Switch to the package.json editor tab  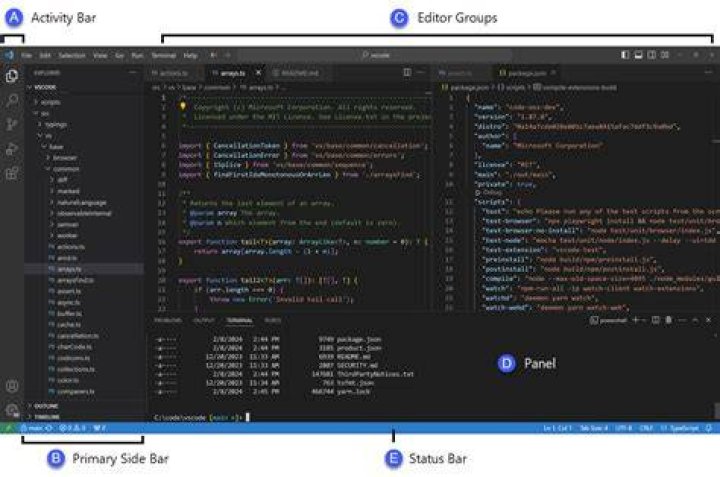[x=527, y=73]
